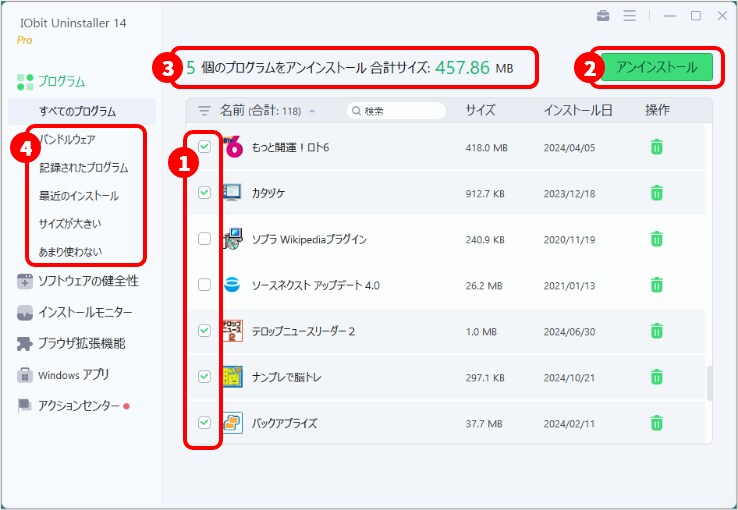Click 26.2 MB size value

pos(484,286)
